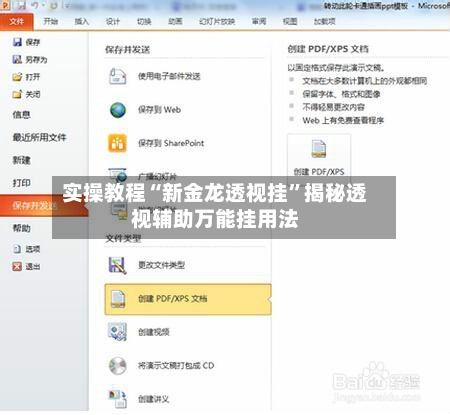Choose 创建视频 option text
The image size is (450, 415).
coord(154,332)
